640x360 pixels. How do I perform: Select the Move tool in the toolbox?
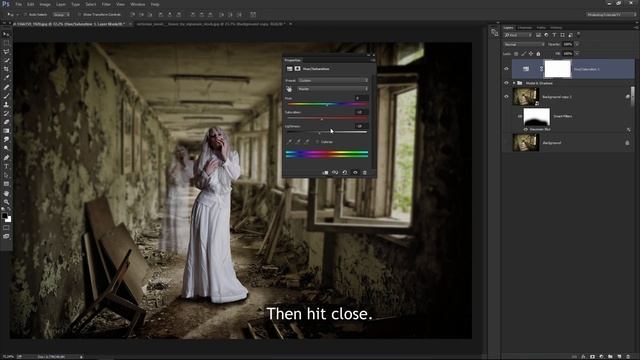tap(6, 34)
